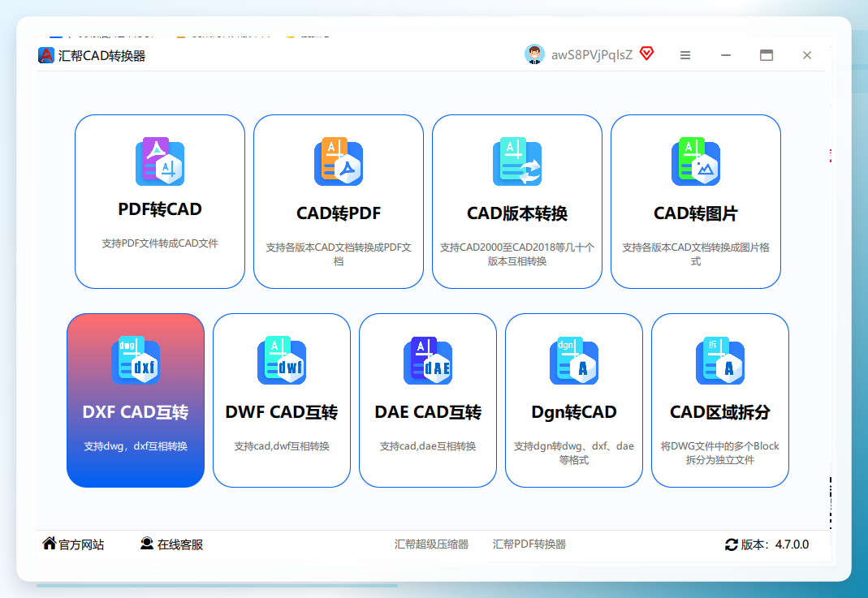Click the DAE CAD互转 card title

click(428, 412)
